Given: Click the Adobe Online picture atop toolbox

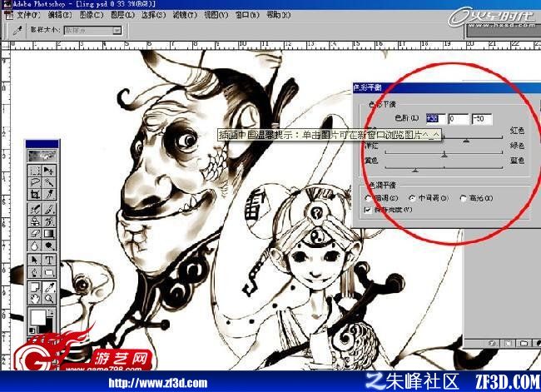Looking at the screenshot, I should click(42, 156).
